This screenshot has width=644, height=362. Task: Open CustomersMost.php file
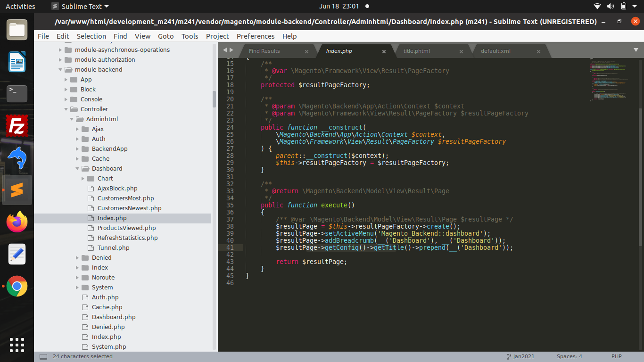click(125, 198)
